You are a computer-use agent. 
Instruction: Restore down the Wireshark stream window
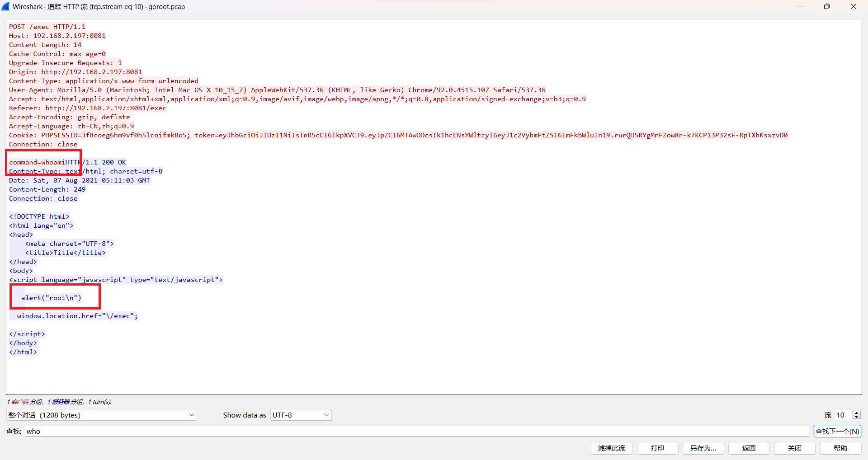[x=827, y=6]
